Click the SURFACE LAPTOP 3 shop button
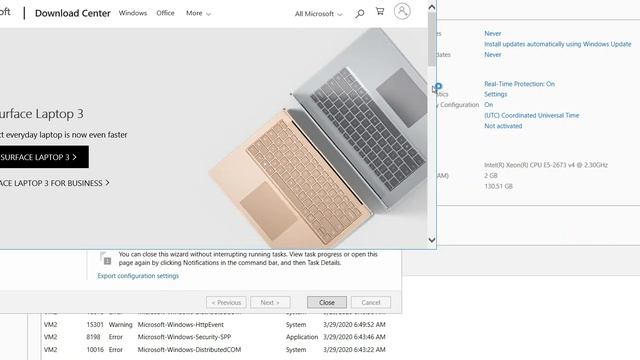 click(43, 157)
